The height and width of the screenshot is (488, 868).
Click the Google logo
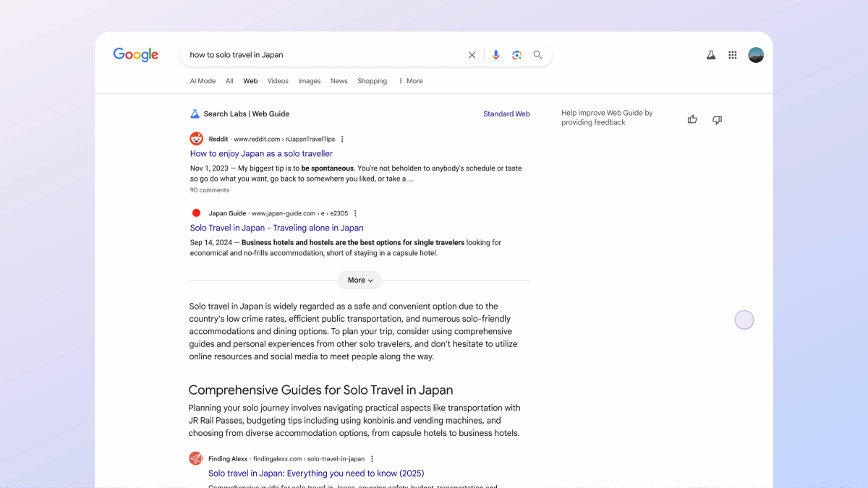(136, 55)
